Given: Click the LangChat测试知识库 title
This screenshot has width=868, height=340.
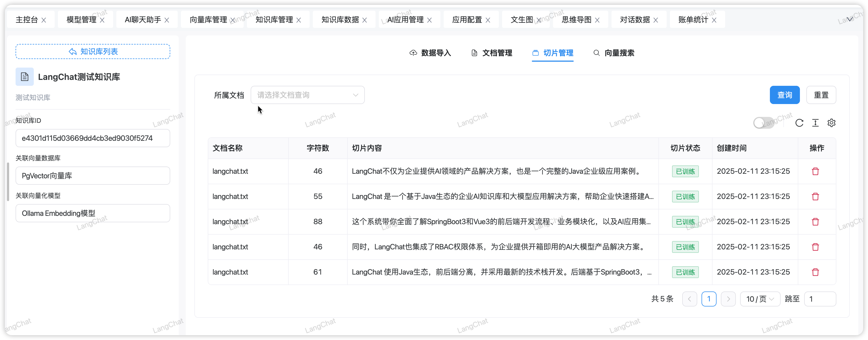Looking at the screenshot, I should point(79,77).
